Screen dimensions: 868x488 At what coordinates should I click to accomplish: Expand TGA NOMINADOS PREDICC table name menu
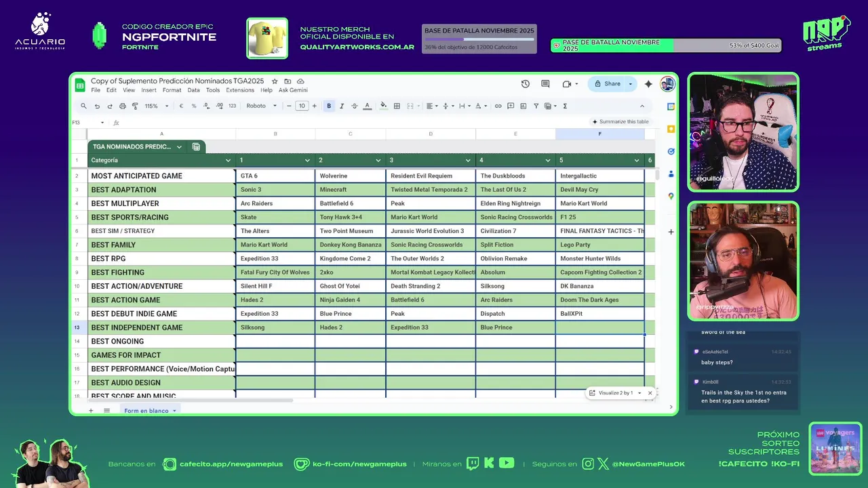point(179,146)
